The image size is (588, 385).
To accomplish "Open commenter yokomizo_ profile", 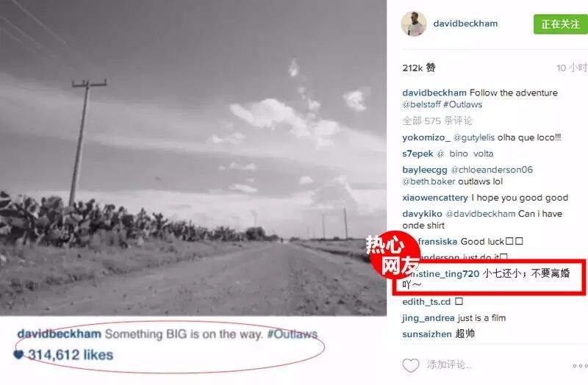I will point(426,137).
